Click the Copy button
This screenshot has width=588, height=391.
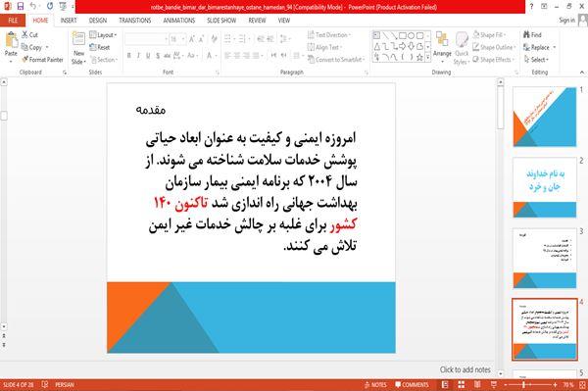pyautogui.click(x=31, y=47)
